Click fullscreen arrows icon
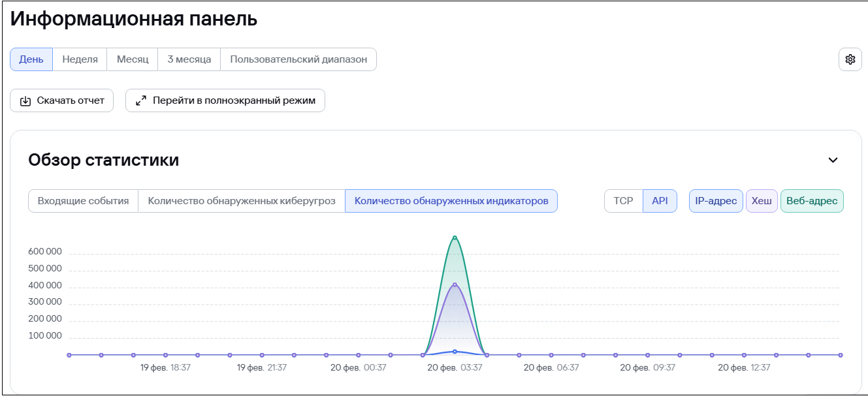Image resolution: width=868 pixels, height=396 pixels. pos(141,101)
